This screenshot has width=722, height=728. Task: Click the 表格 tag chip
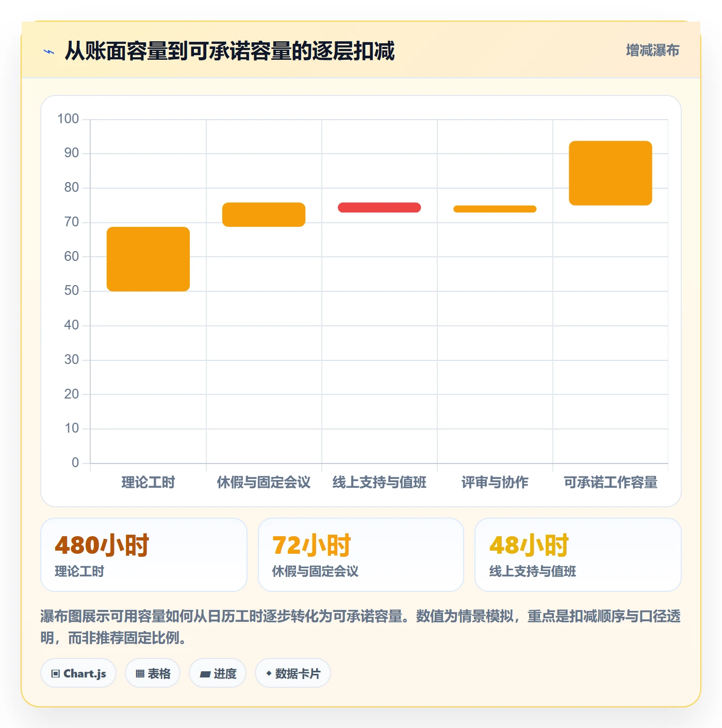153,673
